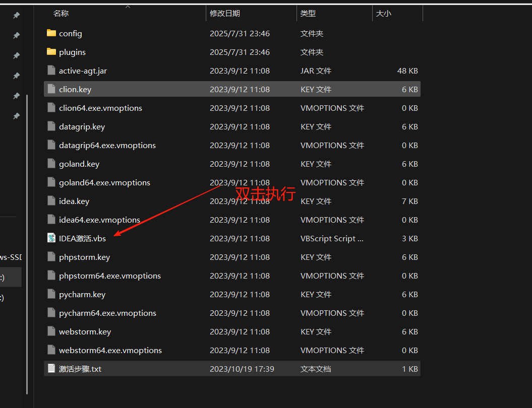This screenshot has width=532, height=408.
Task: Sort by the 大小 column header
Action: [x=384, y=13]
